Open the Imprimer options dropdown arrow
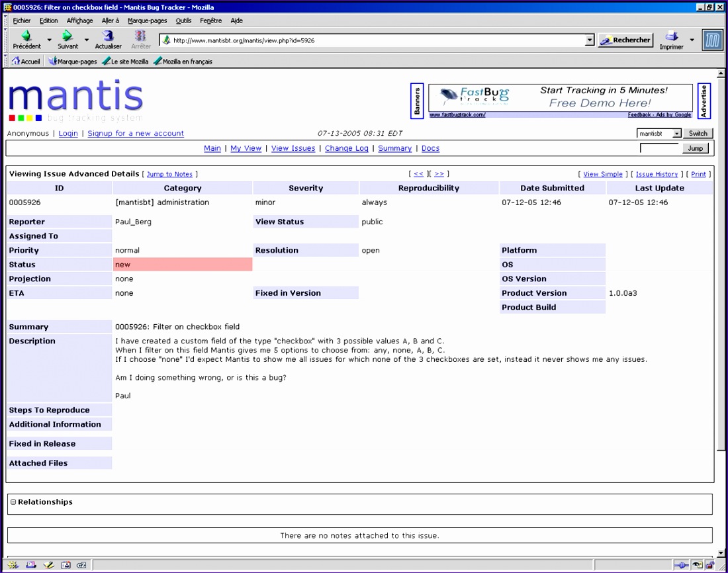The height and width of the screenshot is (573, 728). [692, 40]
